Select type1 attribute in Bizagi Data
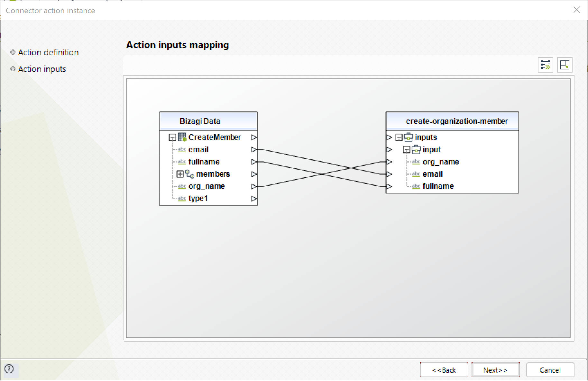 coord(198,199)
